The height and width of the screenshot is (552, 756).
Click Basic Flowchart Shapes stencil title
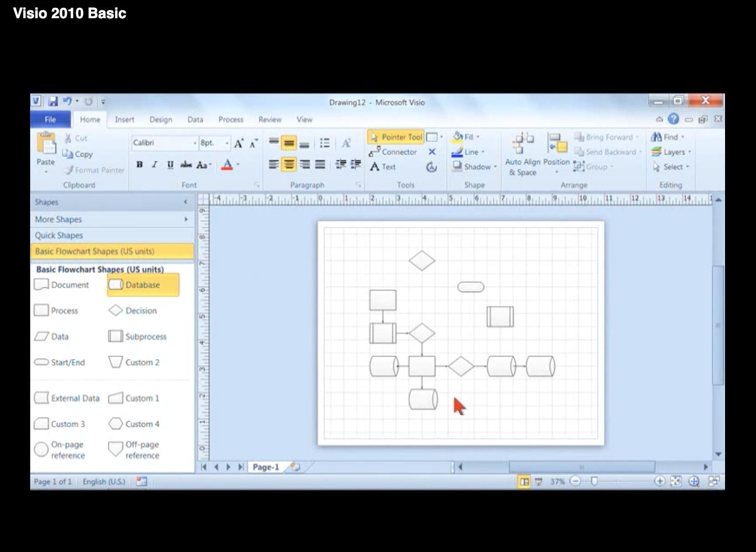tap(112, 251)
